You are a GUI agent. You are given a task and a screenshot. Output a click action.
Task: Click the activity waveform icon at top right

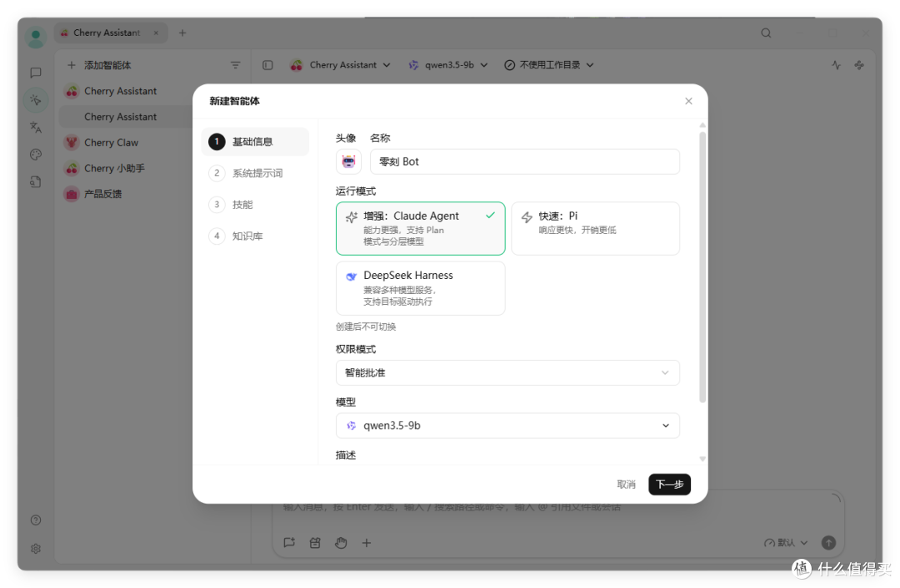(836, 65)
